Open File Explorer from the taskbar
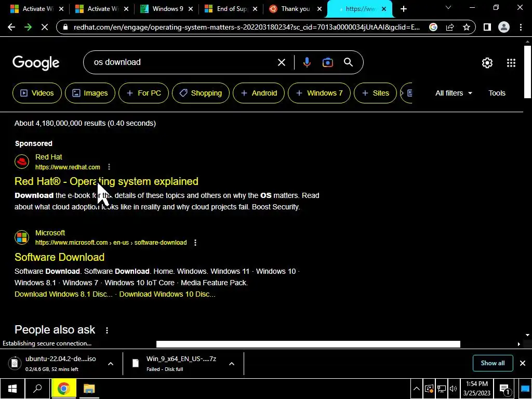Screen dimensions: 532x399 (x=89, y=389)
